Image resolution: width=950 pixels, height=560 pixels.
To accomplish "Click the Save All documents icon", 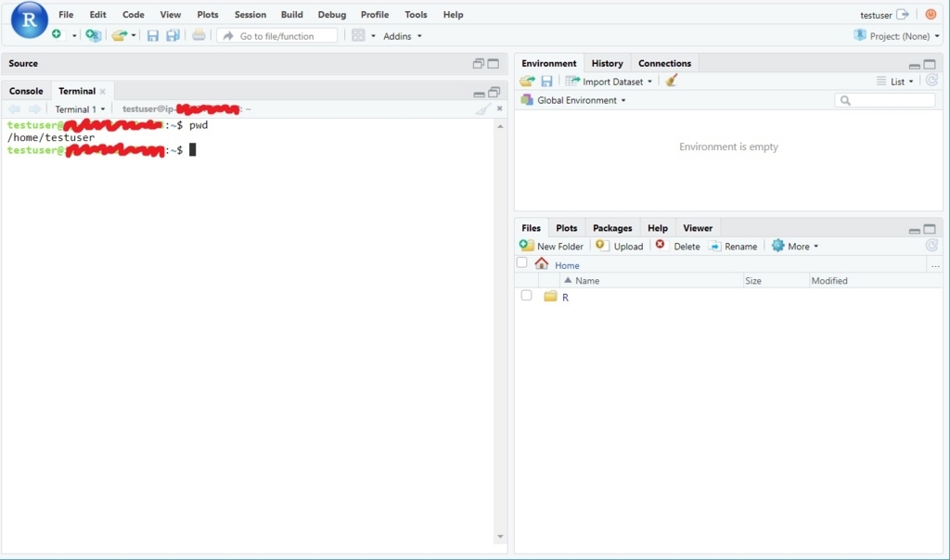I will pyautogui.click(x=173, y=36).
